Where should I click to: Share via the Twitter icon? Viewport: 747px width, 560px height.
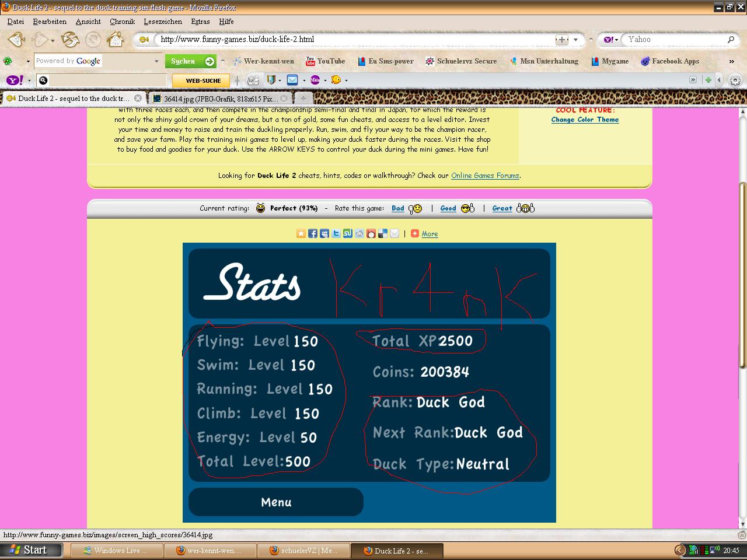[336, 233]
